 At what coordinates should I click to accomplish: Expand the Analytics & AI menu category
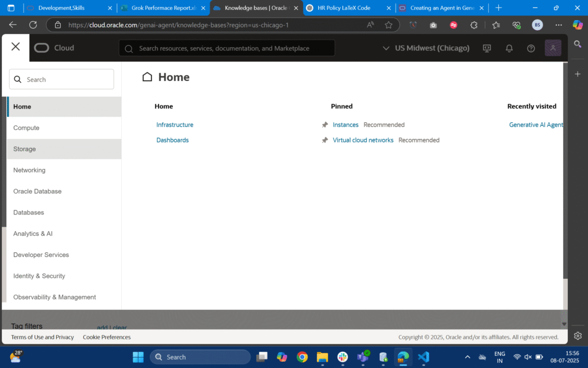pyautogui.click(x=33, y=233)
